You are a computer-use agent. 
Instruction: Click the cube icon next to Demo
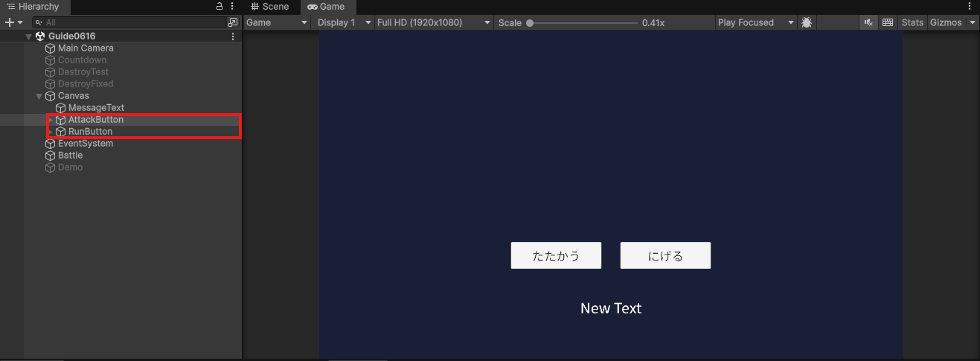point(51,167)
